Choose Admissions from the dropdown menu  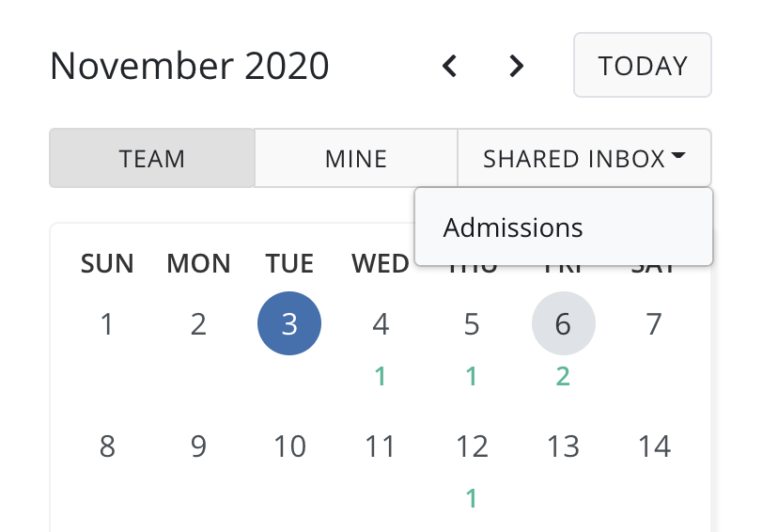(513, 227)
